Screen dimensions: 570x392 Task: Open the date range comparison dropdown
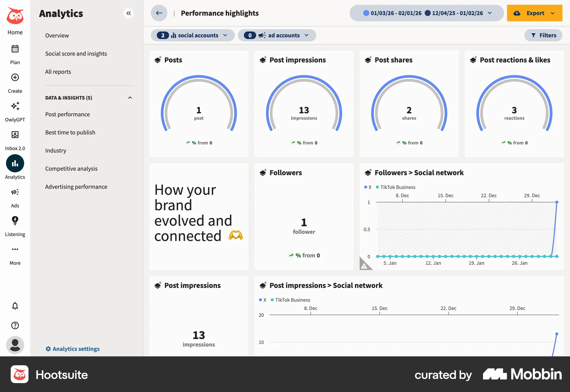pyautogui.click(x=489, y=13)
